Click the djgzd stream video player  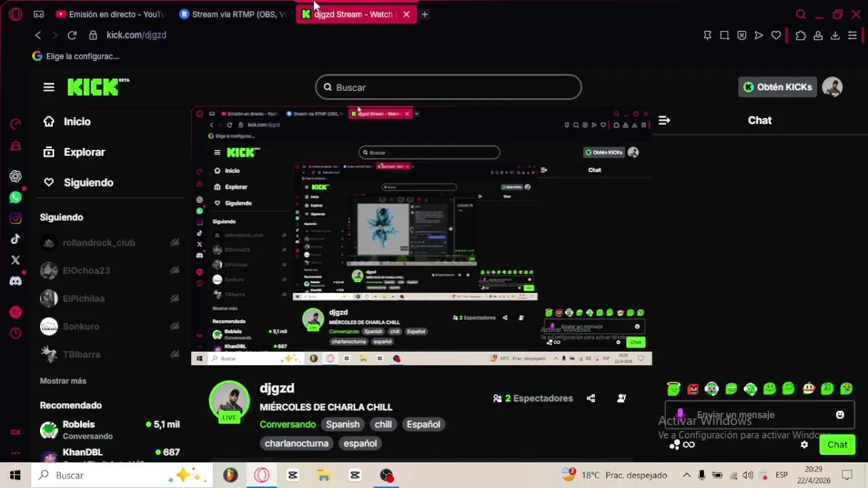coord(421,236)
